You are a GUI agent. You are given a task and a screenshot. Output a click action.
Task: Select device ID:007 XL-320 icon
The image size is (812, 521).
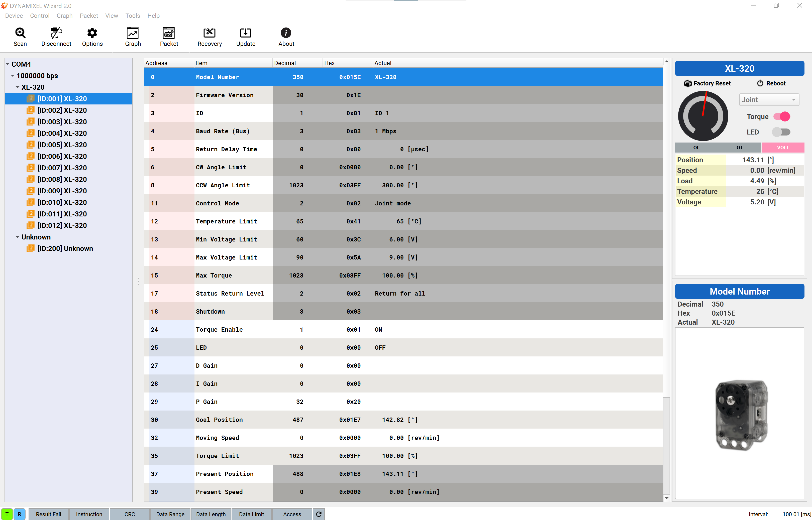[x=30, y=168]
